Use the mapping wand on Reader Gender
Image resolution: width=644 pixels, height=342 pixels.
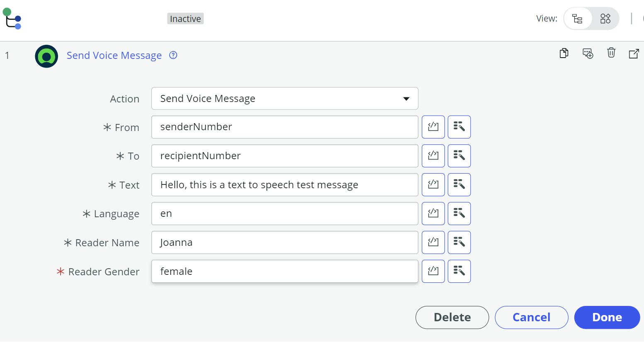pyautogui.click(x=459, y=271)
